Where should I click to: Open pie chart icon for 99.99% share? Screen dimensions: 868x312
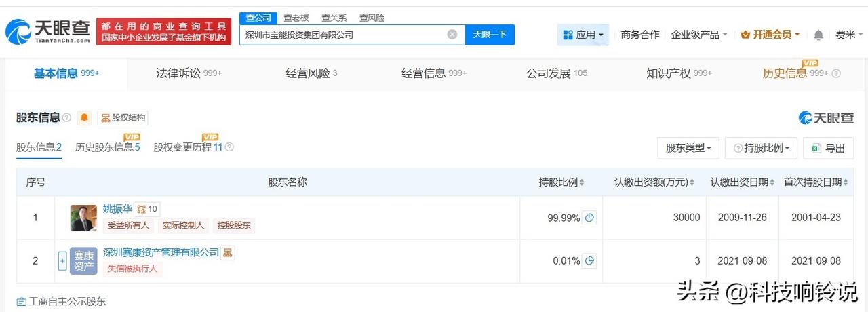(589, 218)
